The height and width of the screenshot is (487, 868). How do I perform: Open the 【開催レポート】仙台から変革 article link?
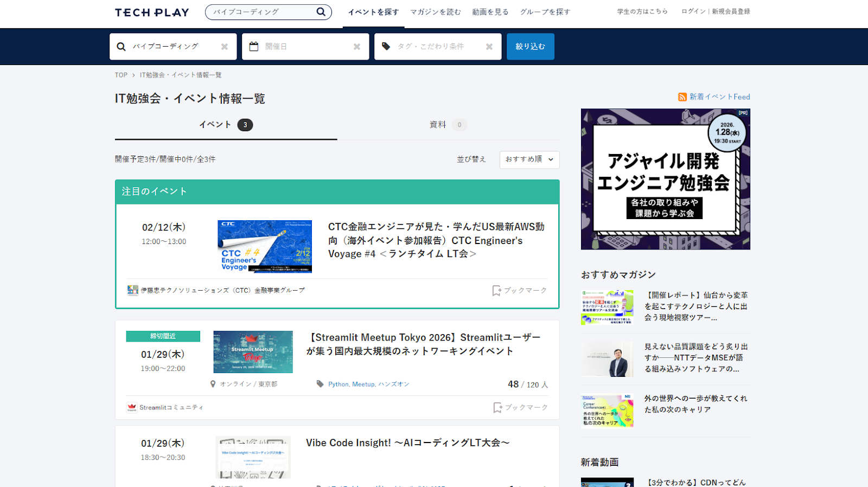[x=696, y=306]
